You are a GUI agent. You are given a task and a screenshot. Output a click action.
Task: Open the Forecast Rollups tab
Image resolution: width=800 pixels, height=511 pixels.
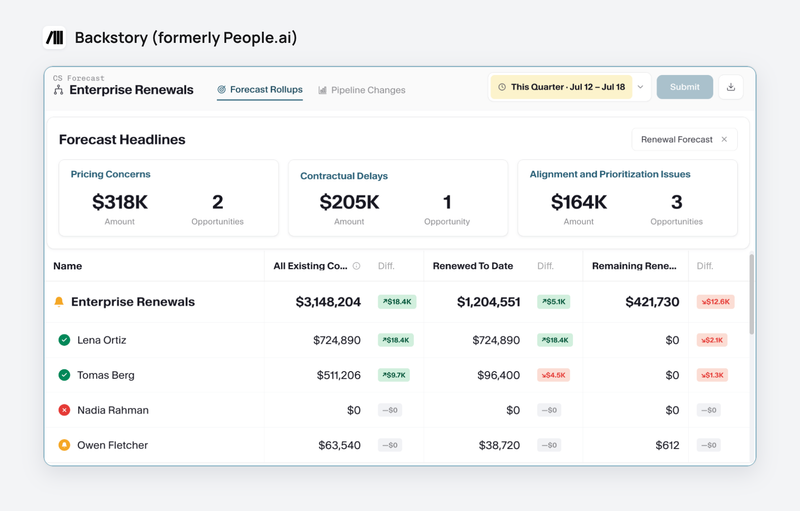click(260, 90)
